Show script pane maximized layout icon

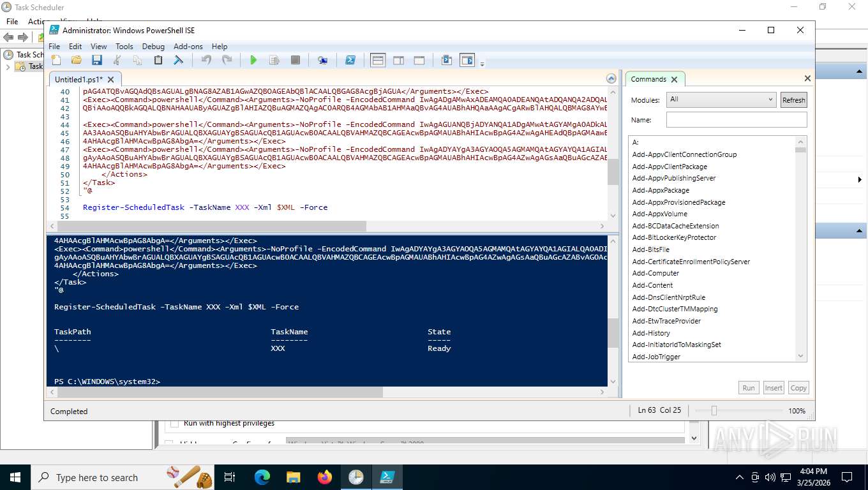click(x=419, y=60)
